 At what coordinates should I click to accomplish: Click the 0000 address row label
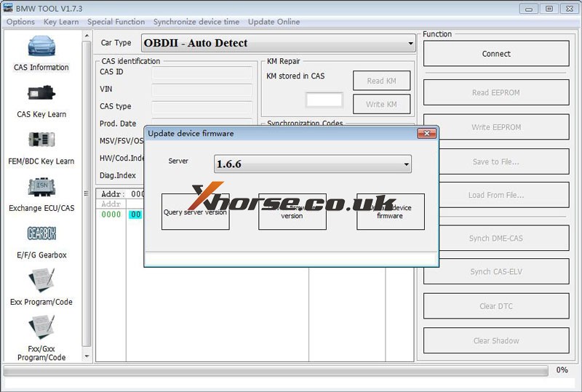(x=111, y=215)
